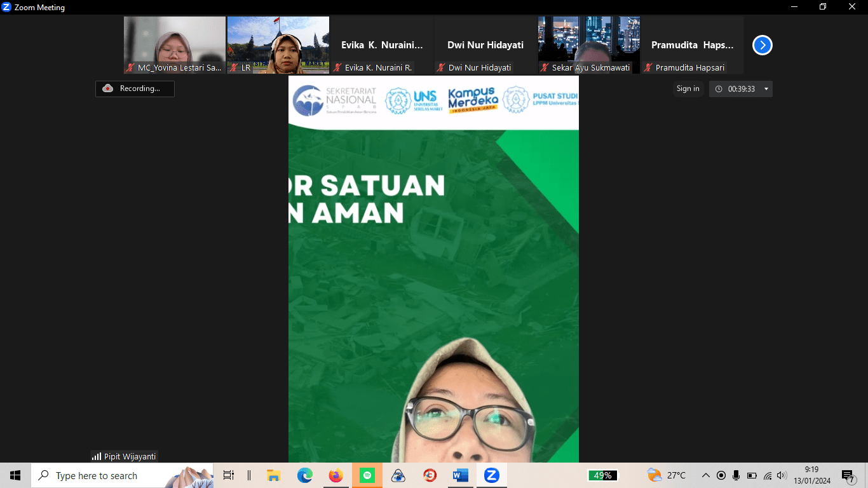Expand the meeting timer dropdown arrow

(x=766, y=89)
